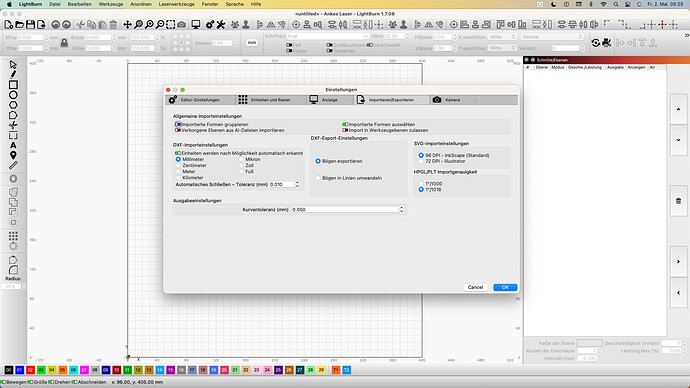Open Device Settings wrench-screwdriver icon
Image resolution: width=690 pixels, height=388 pixels.
pos(221,25)
